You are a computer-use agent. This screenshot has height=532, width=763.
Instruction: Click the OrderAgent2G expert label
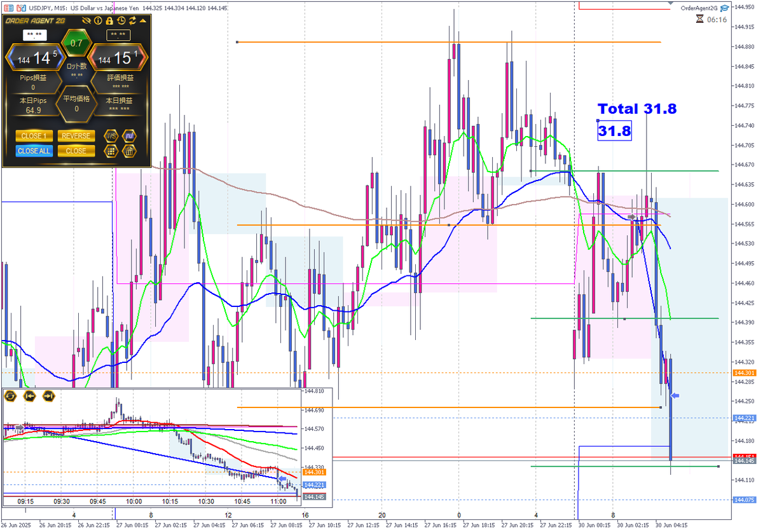[x=699, y=8]
